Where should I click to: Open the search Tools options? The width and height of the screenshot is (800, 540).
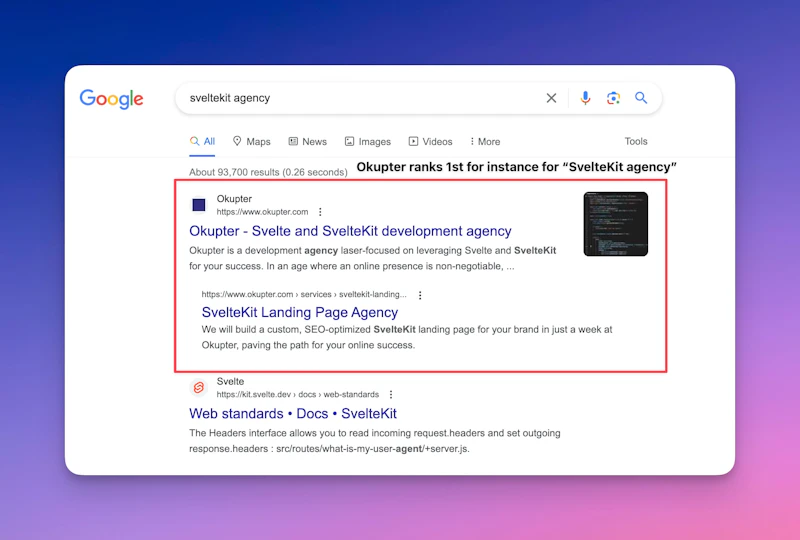pos(636,141)
